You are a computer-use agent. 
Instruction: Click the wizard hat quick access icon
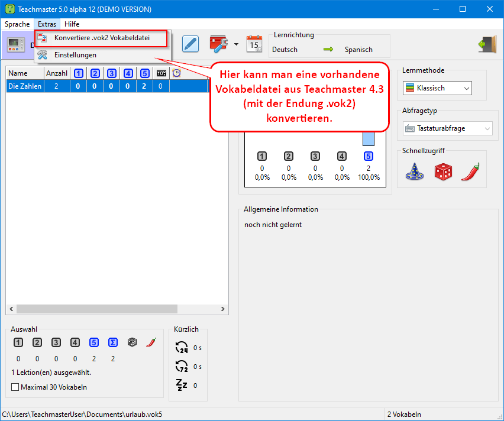pyautogui.click(x=414, y=171)
